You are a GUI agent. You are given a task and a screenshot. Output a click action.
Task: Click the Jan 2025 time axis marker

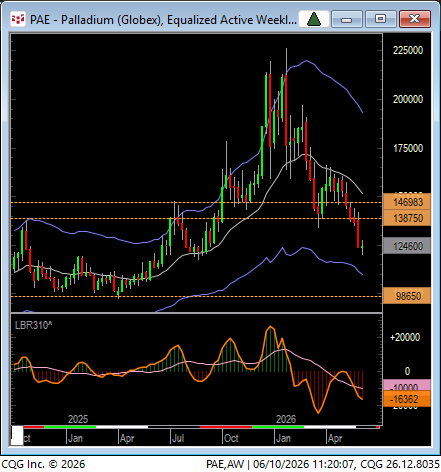(75, 438)
